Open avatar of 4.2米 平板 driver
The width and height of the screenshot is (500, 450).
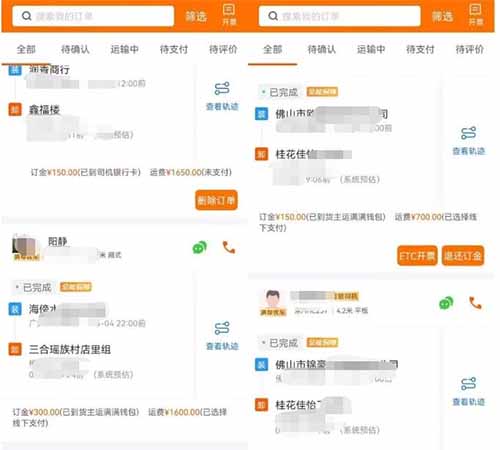point(273,302)
